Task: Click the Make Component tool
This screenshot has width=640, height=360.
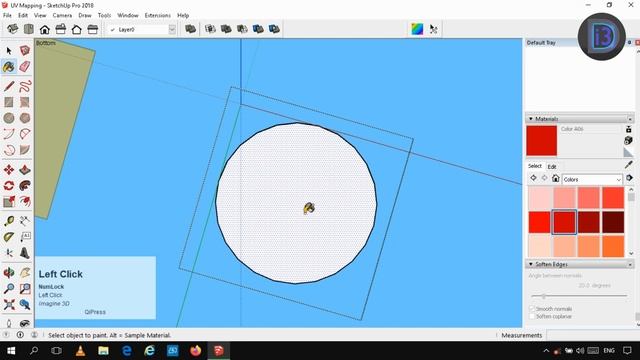Action: pyautogui.click(x=25, y=51)
